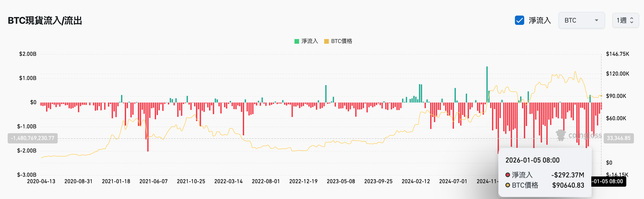
Task: Click the $-3.00B left axis label
Action: coord(27,175)
